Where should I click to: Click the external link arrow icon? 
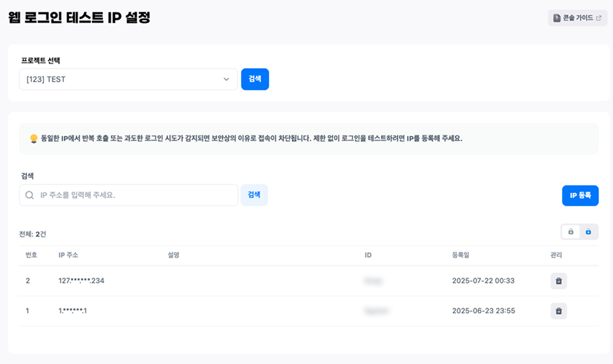click(x=598, y=18)
